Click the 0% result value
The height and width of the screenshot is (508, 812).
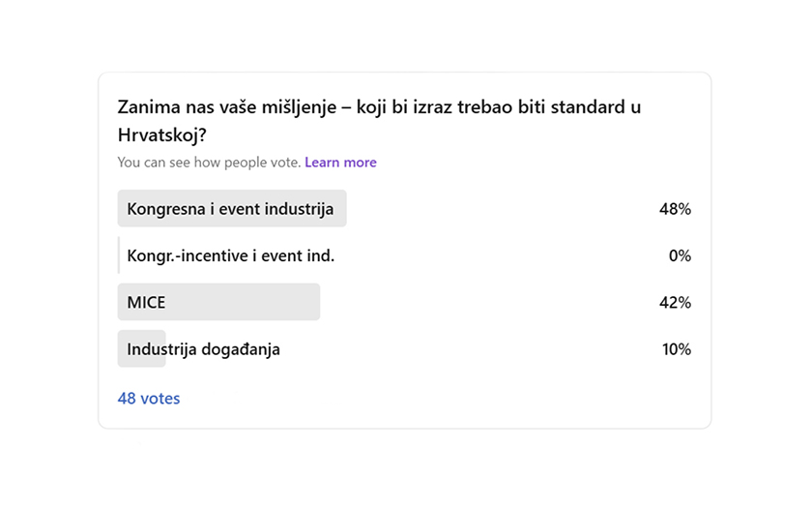coord(680,256)
